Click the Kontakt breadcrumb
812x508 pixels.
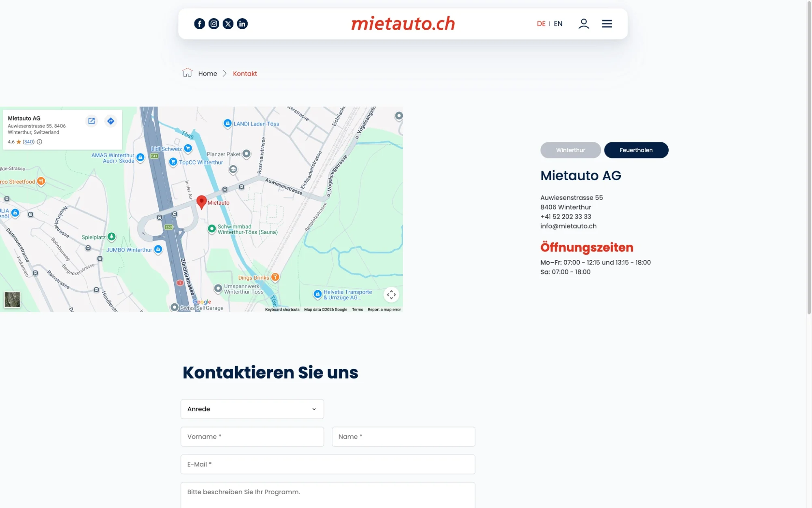[245, 73]
